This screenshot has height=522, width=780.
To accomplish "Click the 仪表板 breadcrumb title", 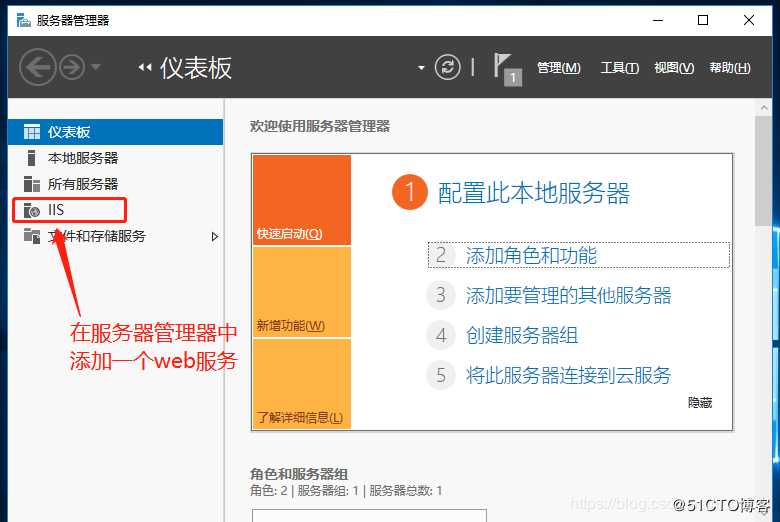I will tap(195, 68).
